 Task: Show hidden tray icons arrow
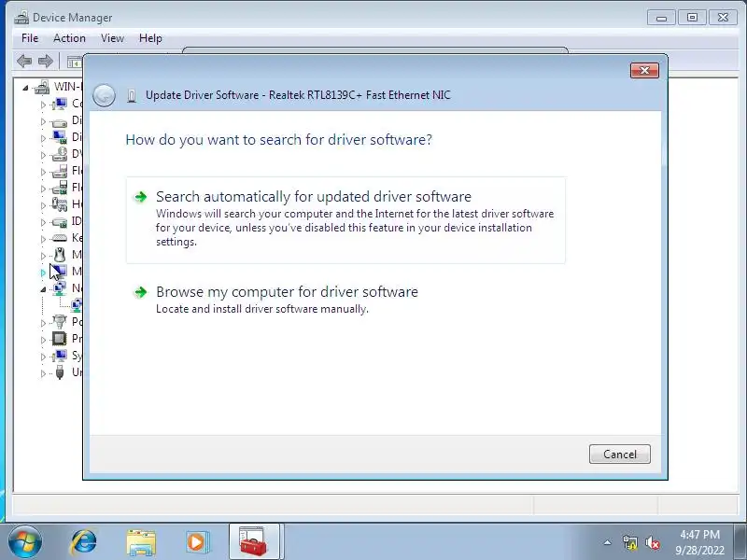607,542
